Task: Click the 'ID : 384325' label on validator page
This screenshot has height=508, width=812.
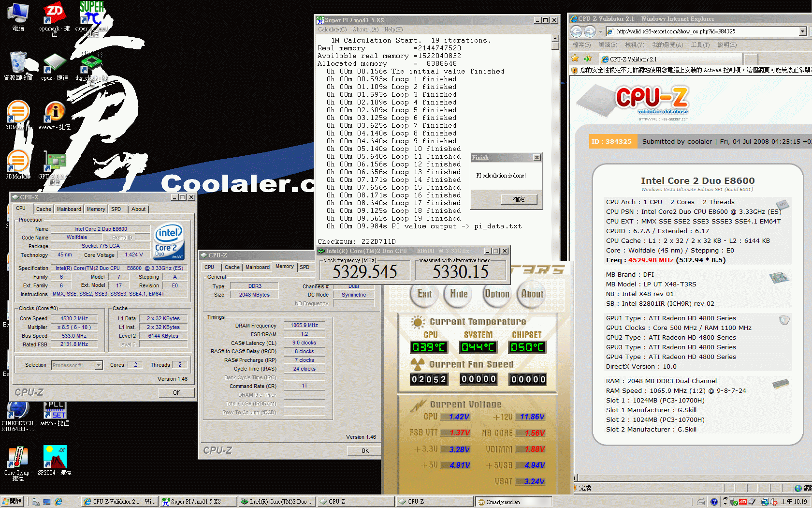Action: pos(611,142)
